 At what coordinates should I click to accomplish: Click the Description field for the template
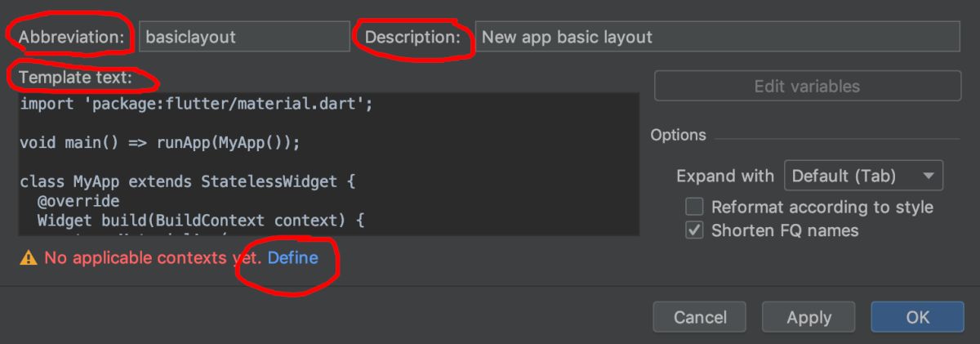(x=717, y=37)
